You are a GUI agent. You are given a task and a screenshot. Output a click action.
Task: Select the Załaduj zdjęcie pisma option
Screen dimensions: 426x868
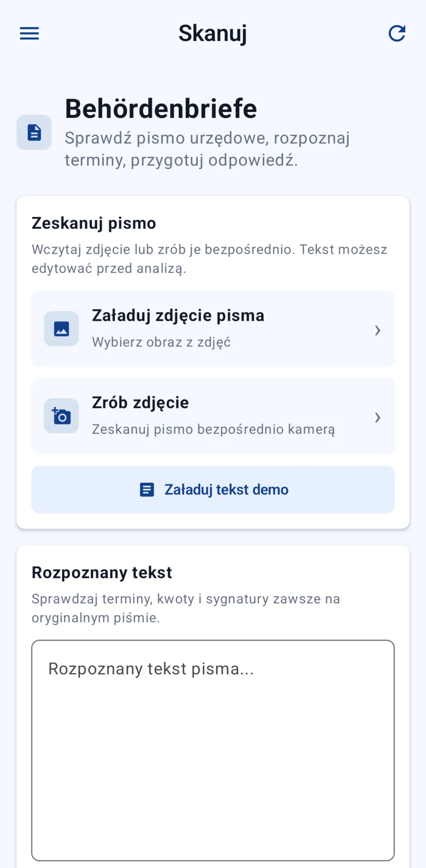(x=213, y=329)
